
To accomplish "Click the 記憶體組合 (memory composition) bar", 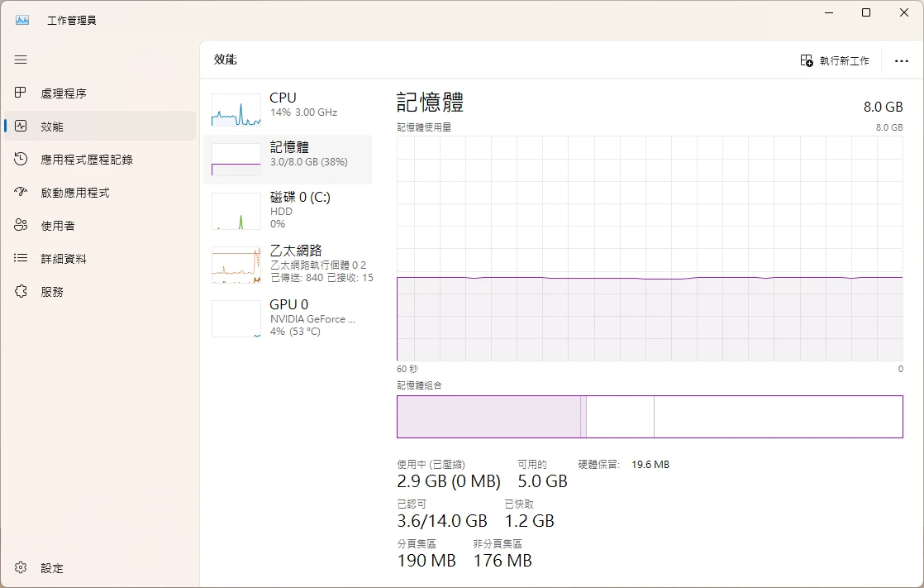I will tap(650, 416).
